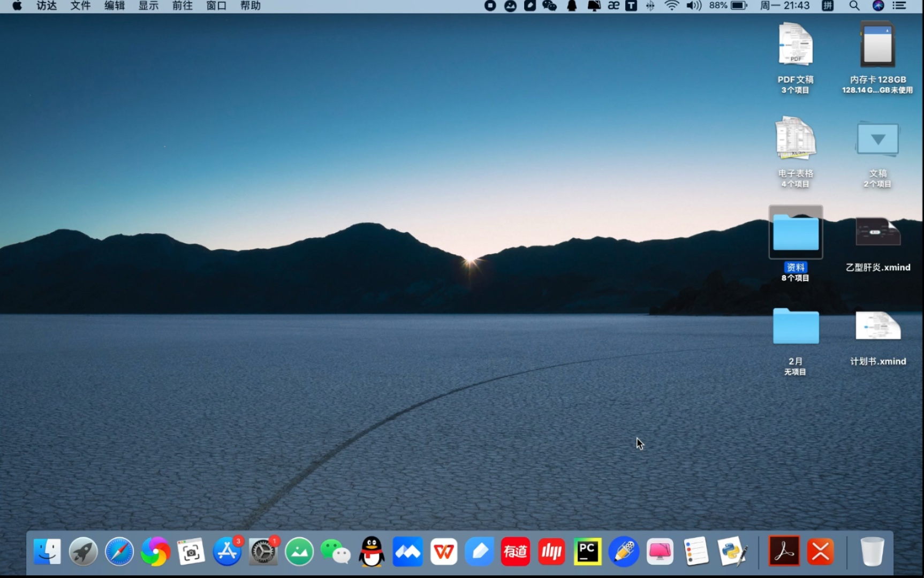924x578 pixels.
Task: Open the selected 资料 folder on desktop
Action: pyautogui.click(x=796, y=231)
